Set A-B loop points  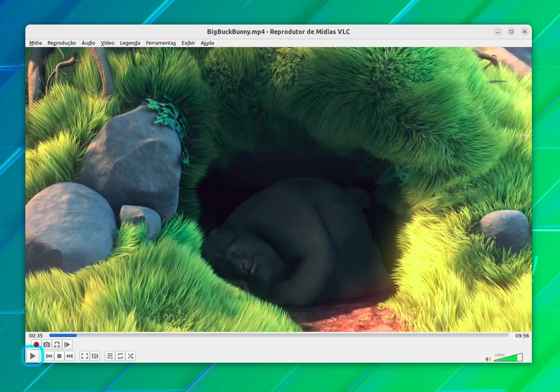coord(57,345)
